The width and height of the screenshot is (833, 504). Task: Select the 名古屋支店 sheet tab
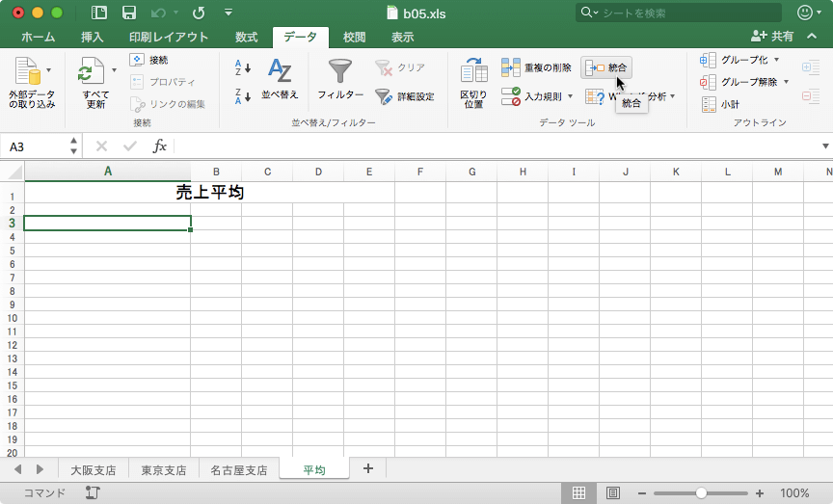pos(239,470)
